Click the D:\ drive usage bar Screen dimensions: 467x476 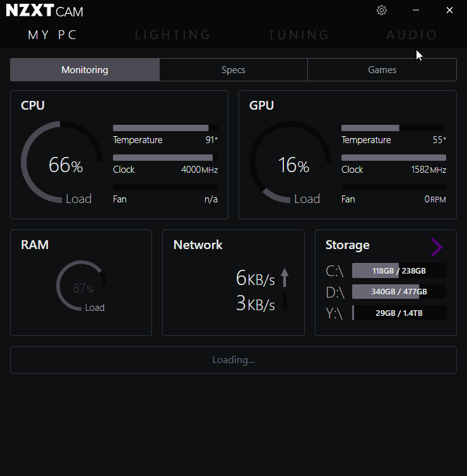399,292
